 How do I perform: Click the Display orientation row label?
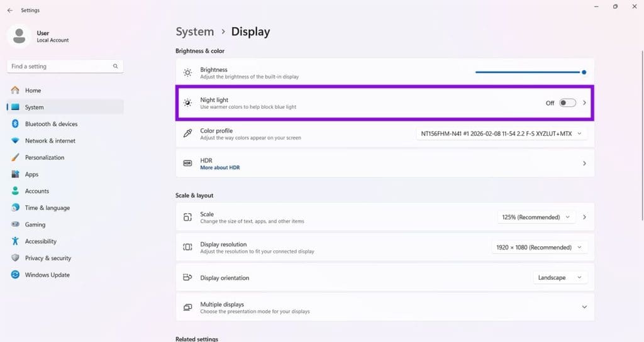(225, 278)
